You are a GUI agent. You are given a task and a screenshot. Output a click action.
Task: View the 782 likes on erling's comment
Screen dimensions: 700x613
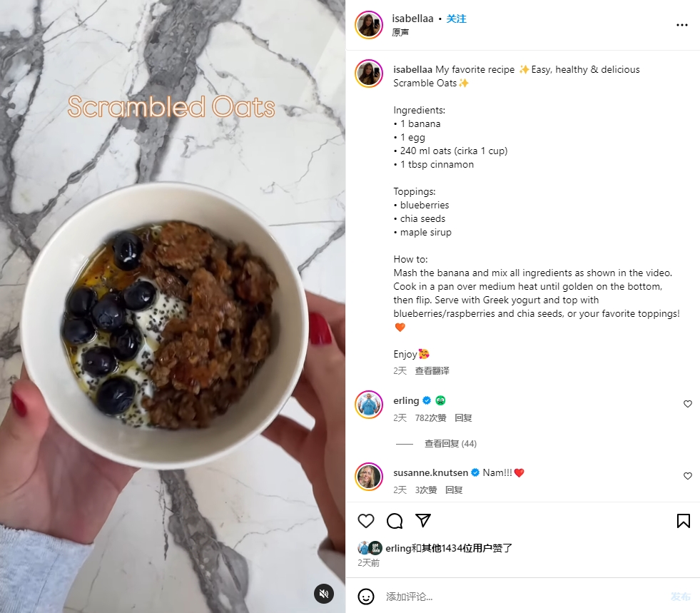click(x=430, y=418)
